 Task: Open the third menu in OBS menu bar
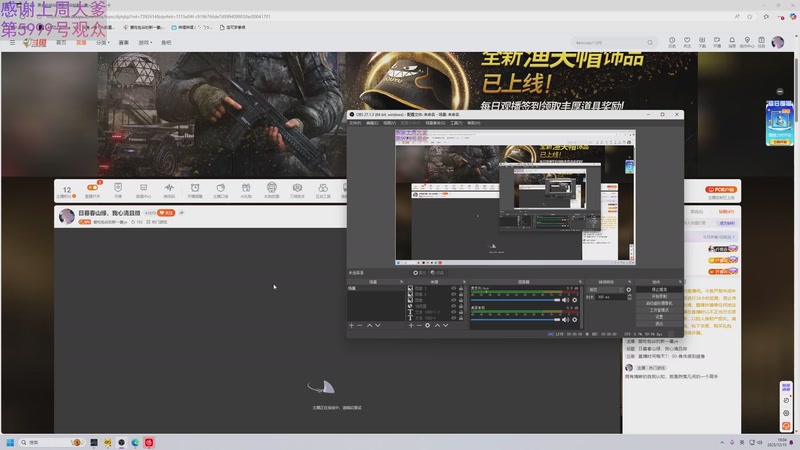pos(389,123)
